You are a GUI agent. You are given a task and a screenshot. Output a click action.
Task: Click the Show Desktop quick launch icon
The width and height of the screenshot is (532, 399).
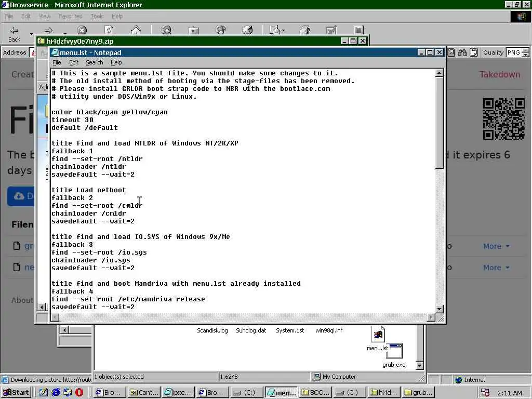click(43, 392)
